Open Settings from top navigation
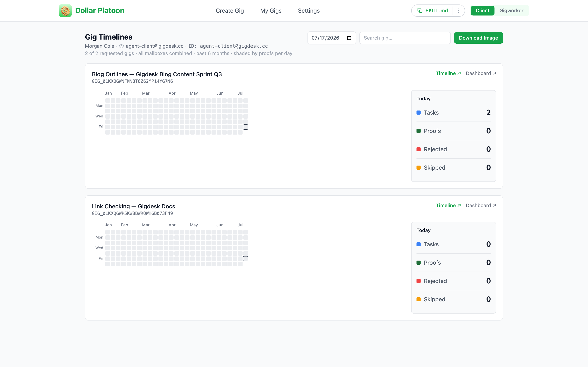 pyautogui.click(x=308, y=11)
